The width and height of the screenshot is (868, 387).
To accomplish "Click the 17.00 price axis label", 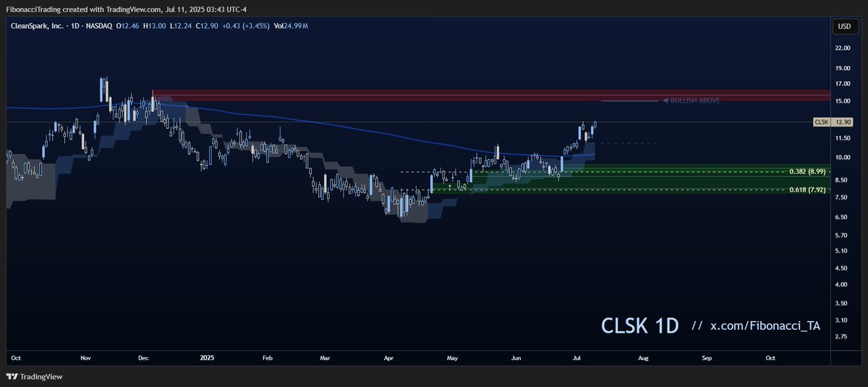I will [x=842, y=85].
